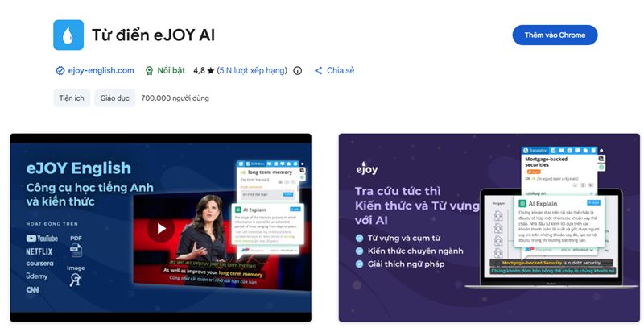The image size is (644, 328).
Task: Click the Chia sẻ share icon
Action: click(x=318, y=71)
